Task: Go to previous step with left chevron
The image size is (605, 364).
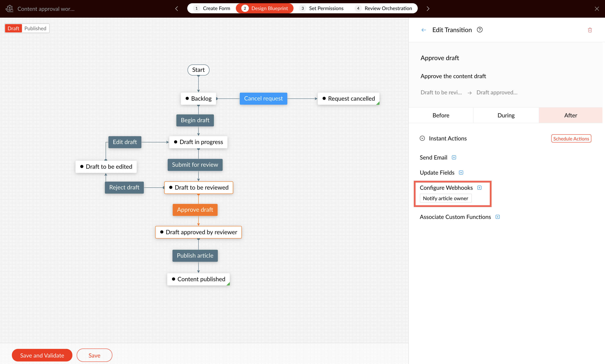Action: coord(177,9)
